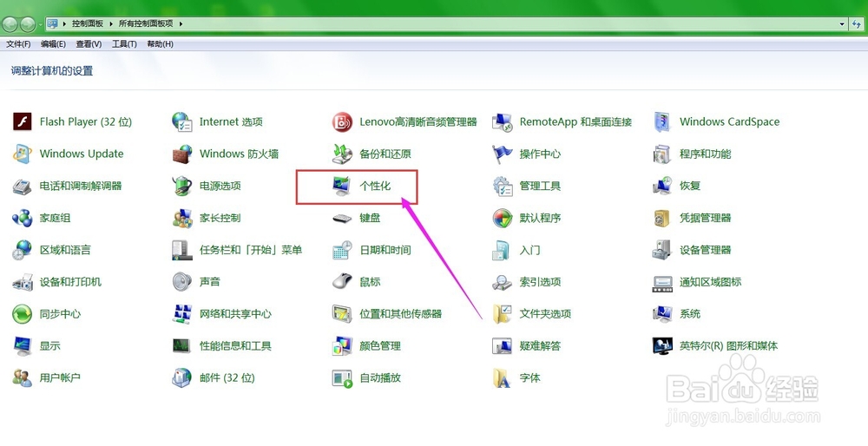This screenshot has height=446, width=868.
Task: Open the 邮件 (32 位) icon
Action: pos(182,378)
